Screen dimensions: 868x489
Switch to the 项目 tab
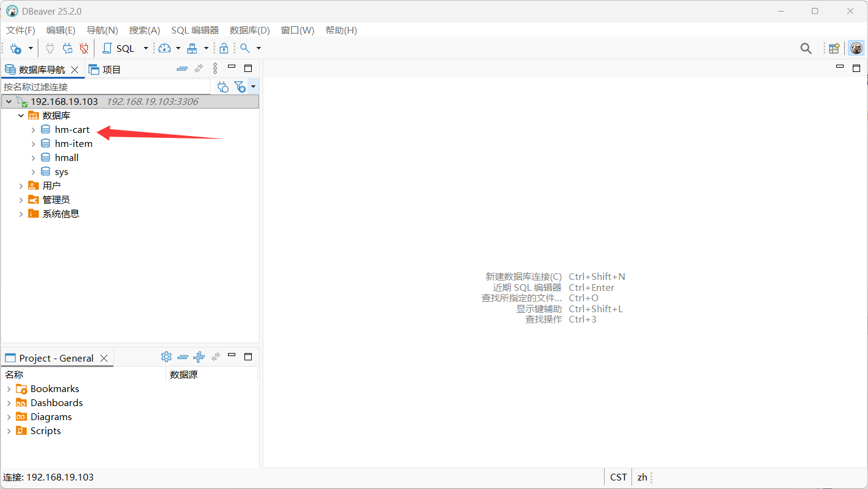click(x=110, y=69)
